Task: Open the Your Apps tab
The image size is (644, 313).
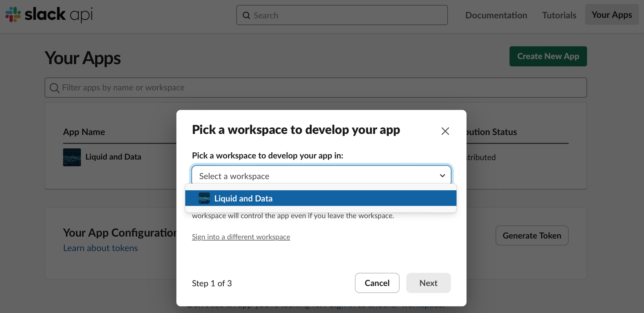Action: tap(612, 14)
